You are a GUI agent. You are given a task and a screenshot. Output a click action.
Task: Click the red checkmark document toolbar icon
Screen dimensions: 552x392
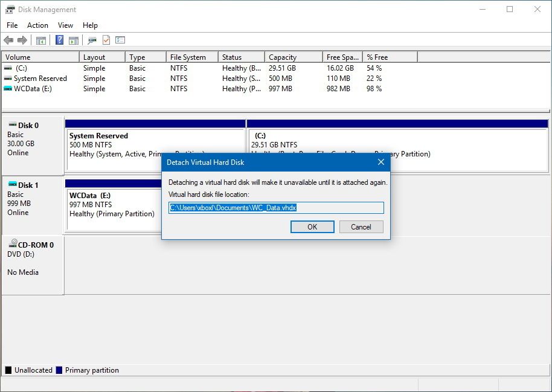tap(105, 40)
